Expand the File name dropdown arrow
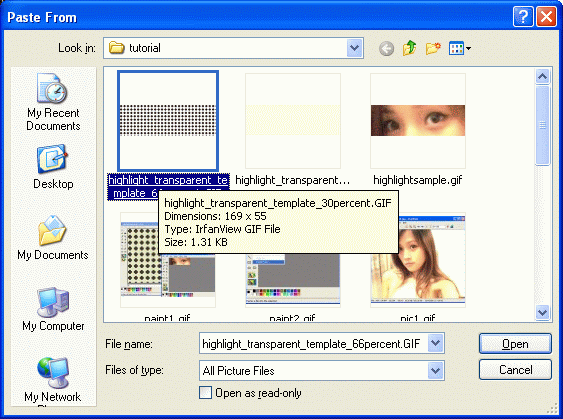Screen dimensions: 563x419 tap(436, 343)
